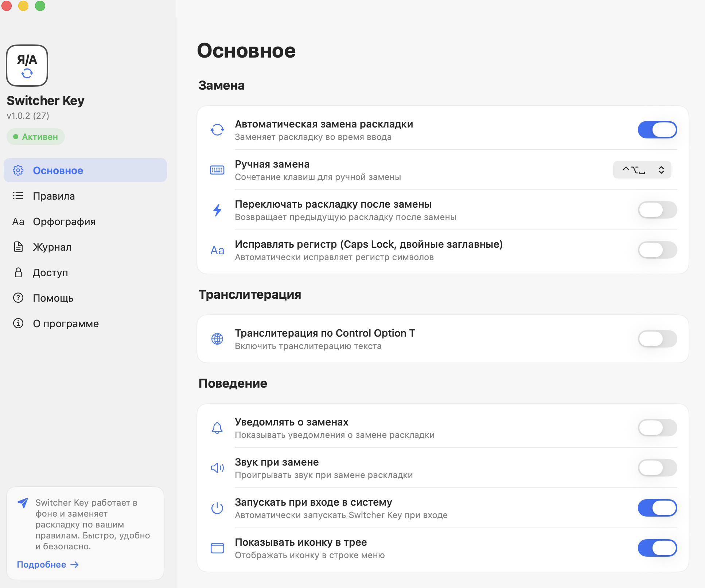Click the text 'Включить транслитерацию текста'
Screen dimensions: 705x588
coord(308,346)
